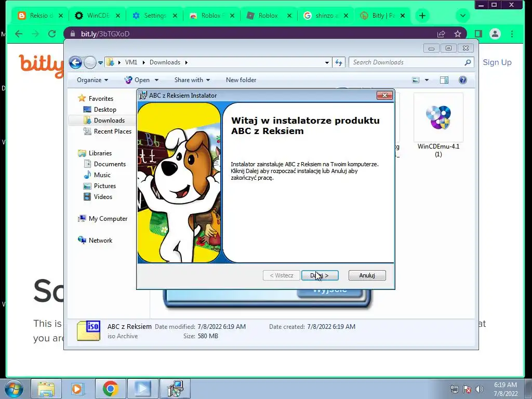Open File Explorer from the taskbar

(x=46, y=389)
